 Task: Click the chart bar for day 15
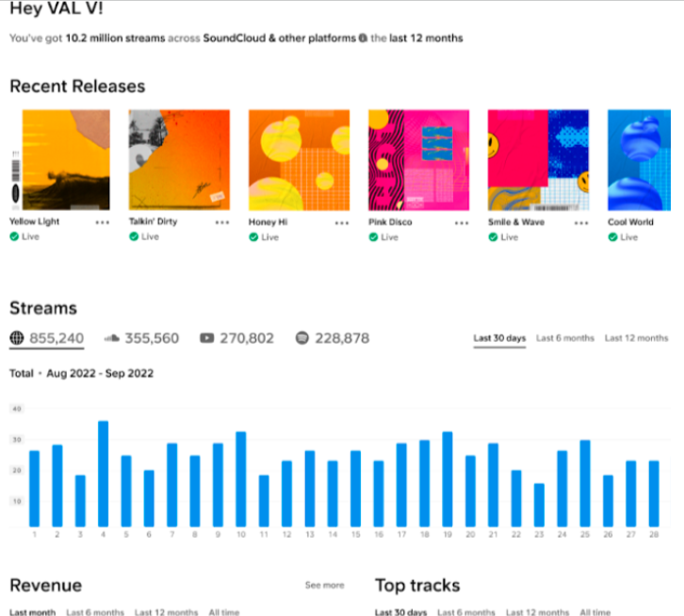click(355, 489)
